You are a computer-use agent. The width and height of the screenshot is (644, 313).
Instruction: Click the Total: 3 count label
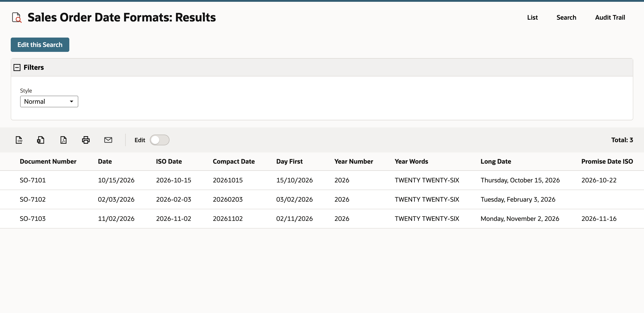coord(622,140)
